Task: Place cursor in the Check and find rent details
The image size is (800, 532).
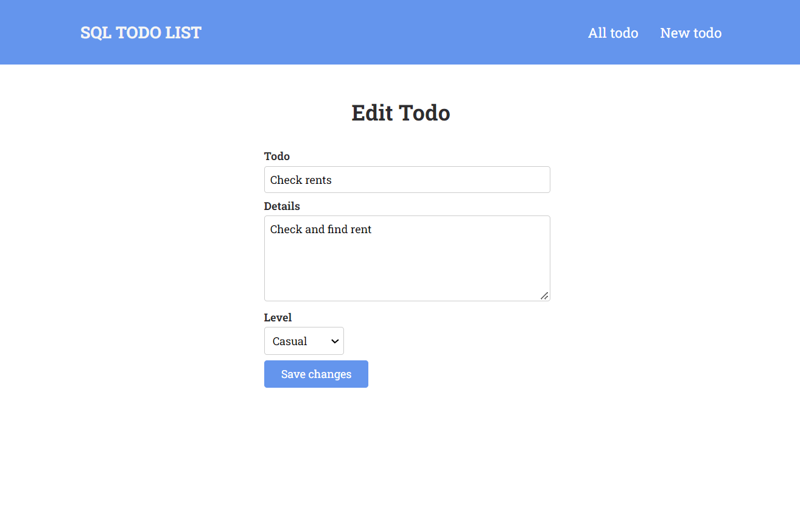Action: click(x=407, y=258)
